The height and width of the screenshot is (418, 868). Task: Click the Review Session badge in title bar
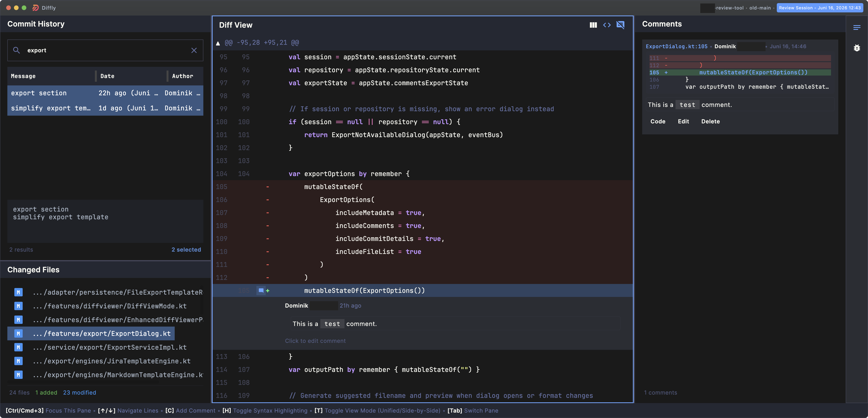(x=819, y=8)
